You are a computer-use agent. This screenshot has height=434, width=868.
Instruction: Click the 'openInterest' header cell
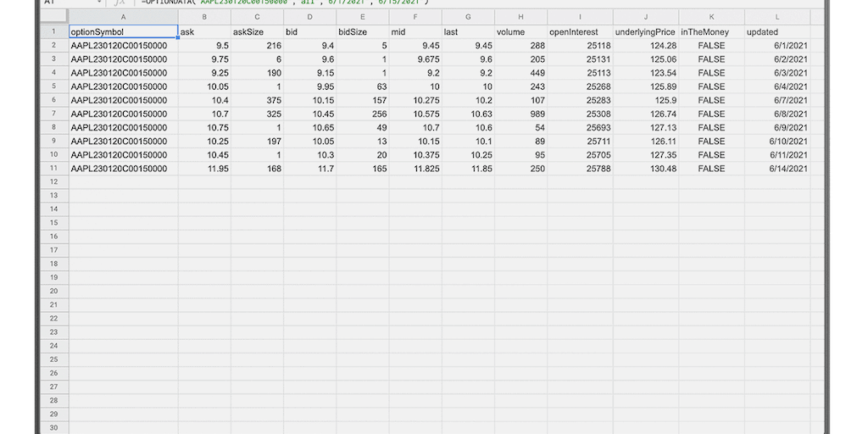tap(580, 32)
